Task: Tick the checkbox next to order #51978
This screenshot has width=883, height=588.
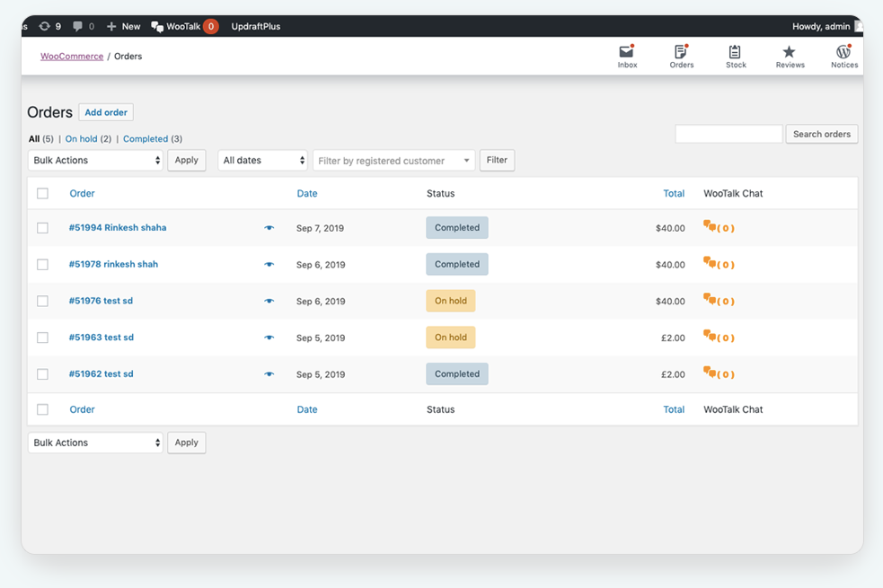Action: (x=42, y=264)
